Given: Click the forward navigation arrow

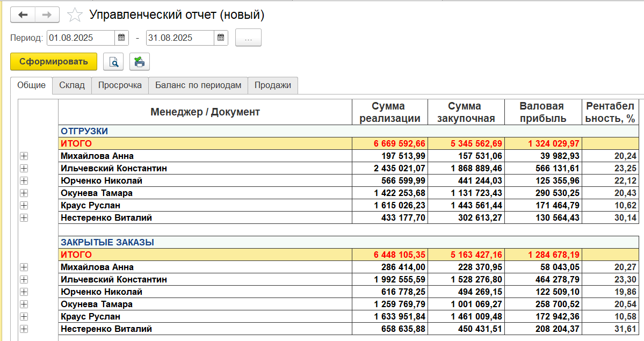Looking at the screenshot, I should pyautogui.click(x=47, y=15).
